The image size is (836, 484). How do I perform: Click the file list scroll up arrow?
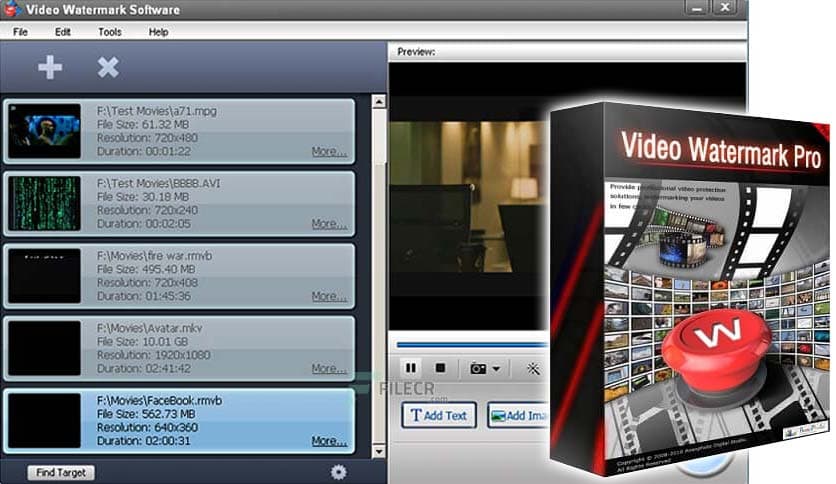379,101
